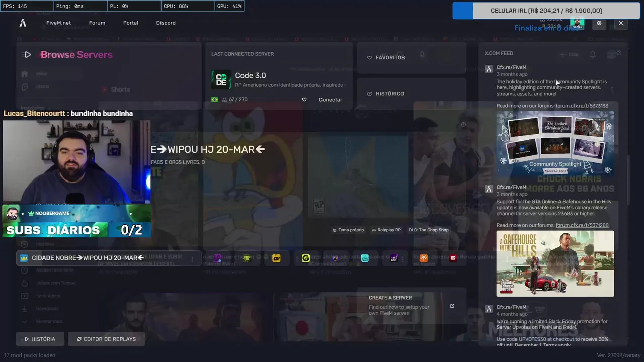Open Browse Servers
Image resolution: width=644 pixels, height=362 pixels.
tap(76, 55)
